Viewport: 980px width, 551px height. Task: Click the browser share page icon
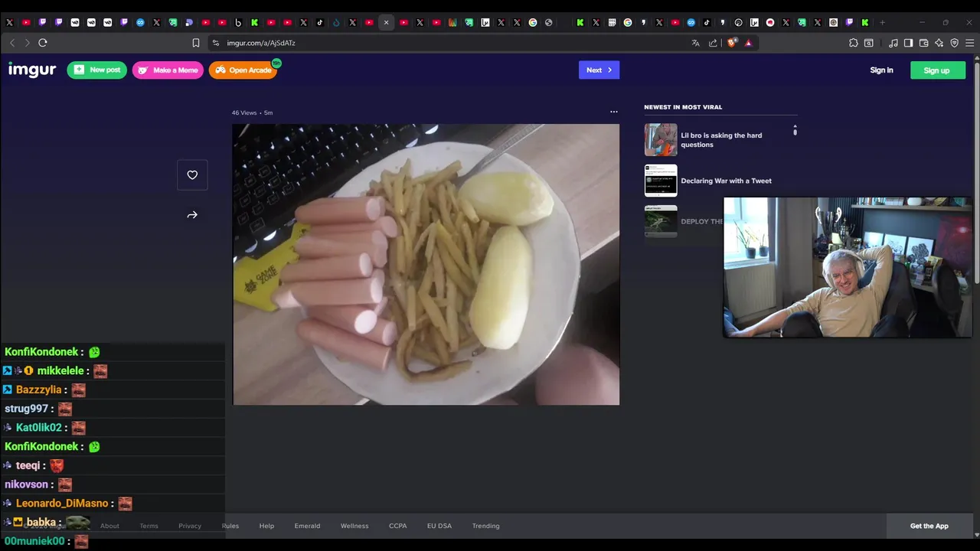point(713,43)
